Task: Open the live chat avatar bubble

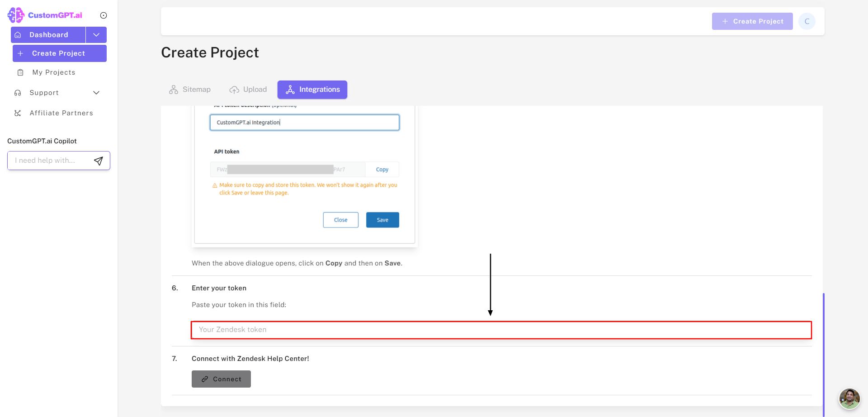Action: point(849,398)
